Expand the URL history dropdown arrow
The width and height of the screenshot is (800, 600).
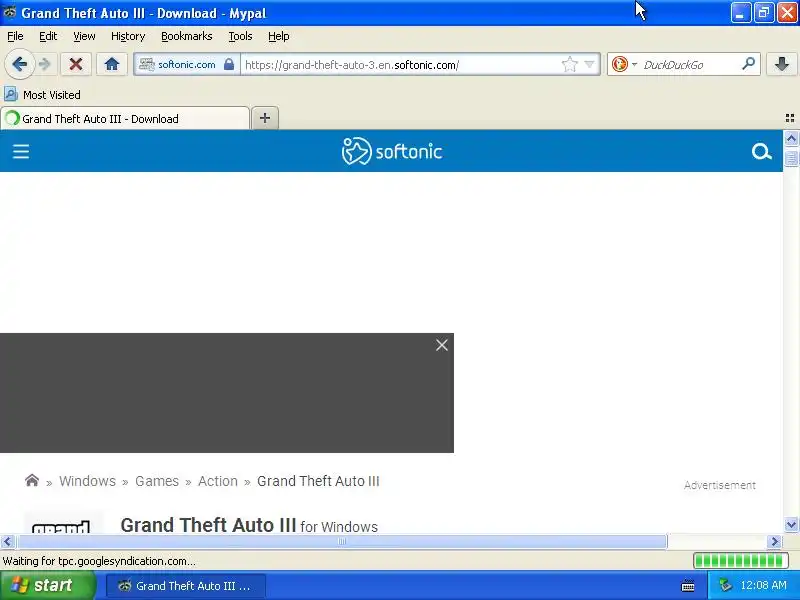click(x=589, y=65)
